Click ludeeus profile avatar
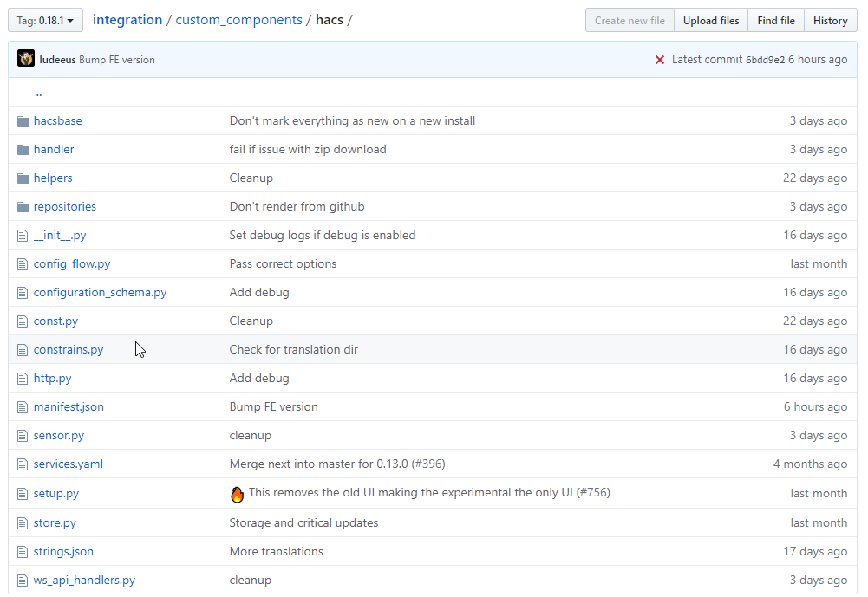Screen dimensions: 868x597 (26, 59)
